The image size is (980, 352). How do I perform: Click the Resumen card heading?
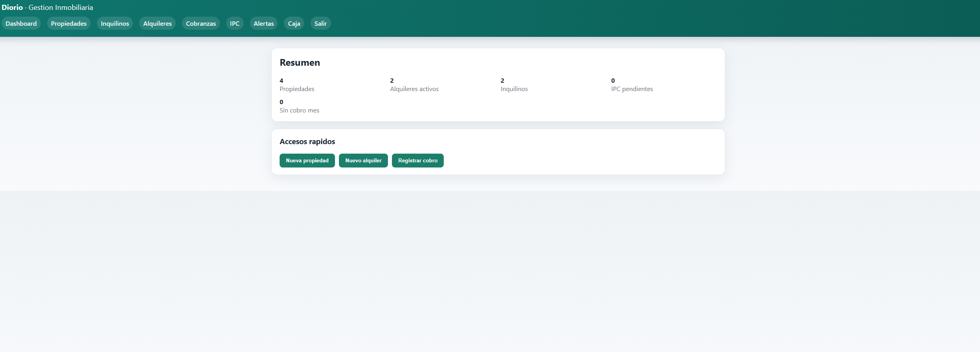(300, 63)
